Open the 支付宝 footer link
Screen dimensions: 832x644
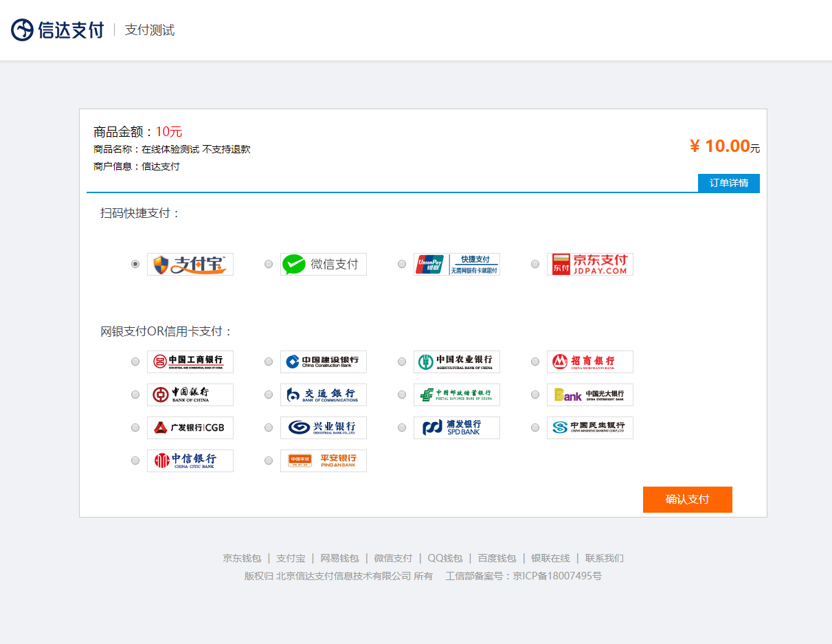coord(291,558)
